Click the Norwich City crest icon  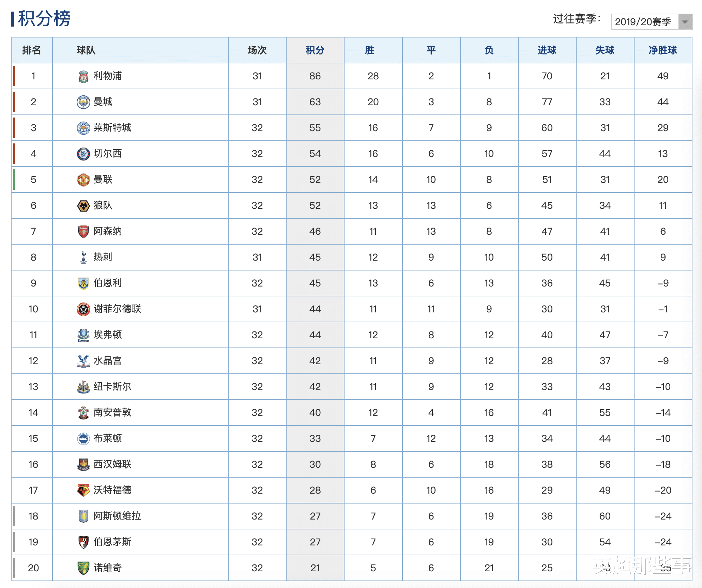[x=83, y=568]
